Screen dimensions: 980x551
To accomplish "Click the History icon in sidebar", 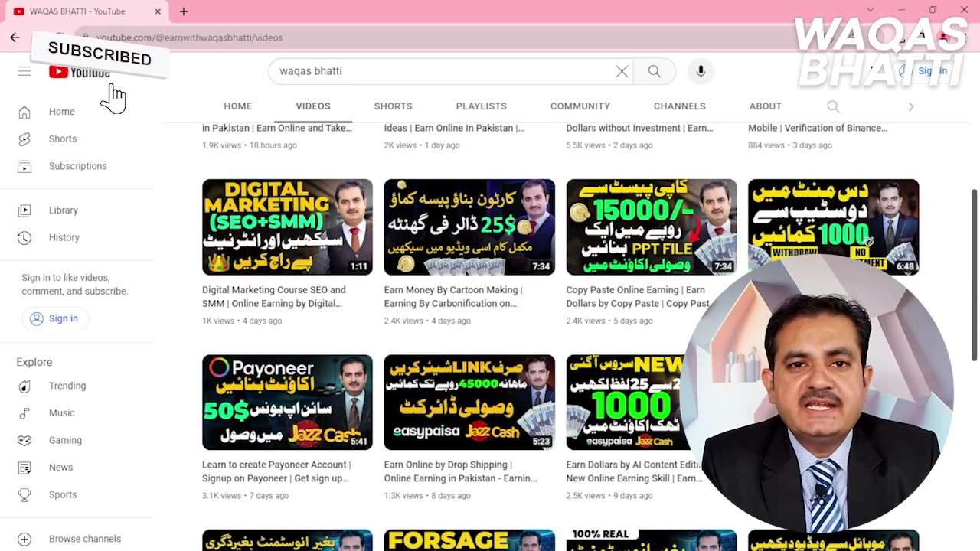I will pyautogui.click(x=24, y=237).
